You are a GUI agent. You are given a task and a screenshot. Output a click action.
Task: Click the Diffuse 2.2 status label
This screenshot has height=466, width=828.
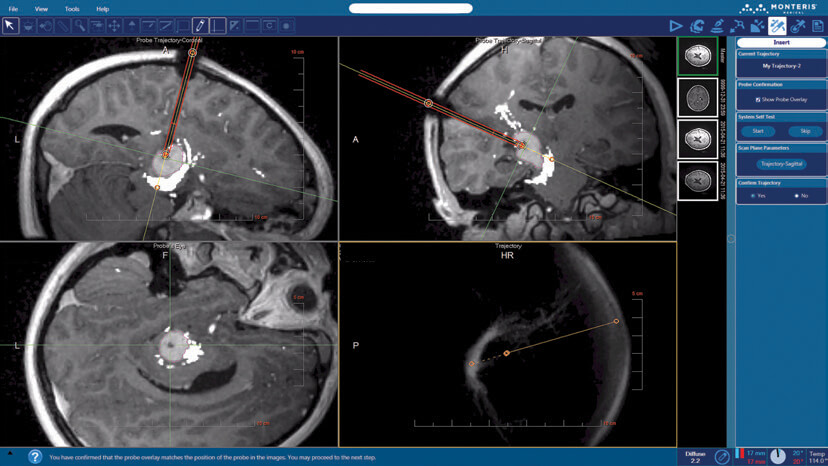point(695,457)
